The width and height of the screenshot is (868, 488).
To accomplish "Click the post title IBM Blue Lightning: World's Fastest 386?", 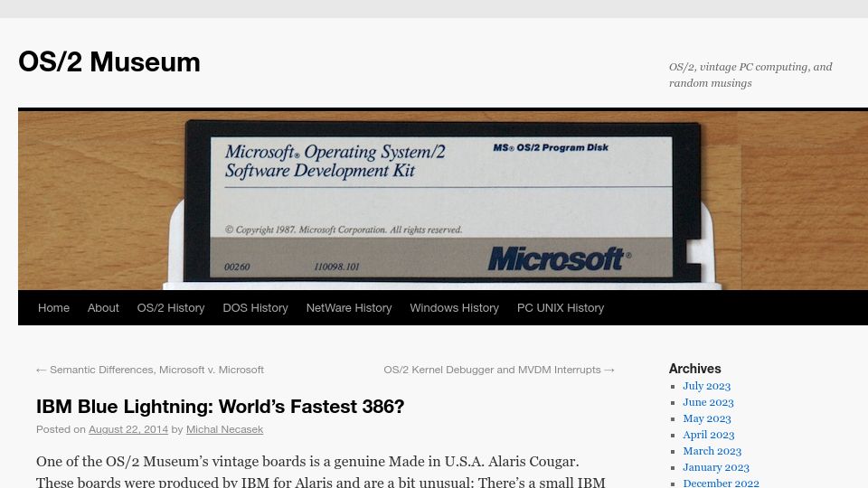I will (x=221, y=407).
